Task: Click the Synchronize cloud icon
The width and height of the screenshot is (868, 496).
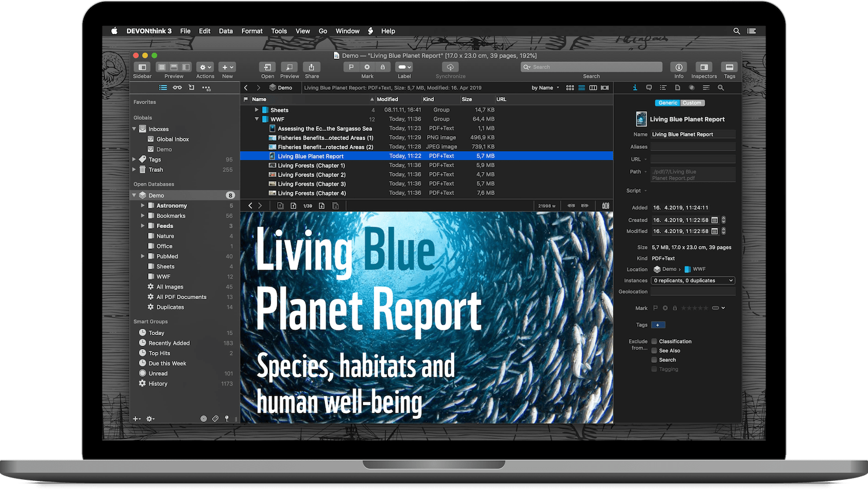Action: (x=450, y=67)
